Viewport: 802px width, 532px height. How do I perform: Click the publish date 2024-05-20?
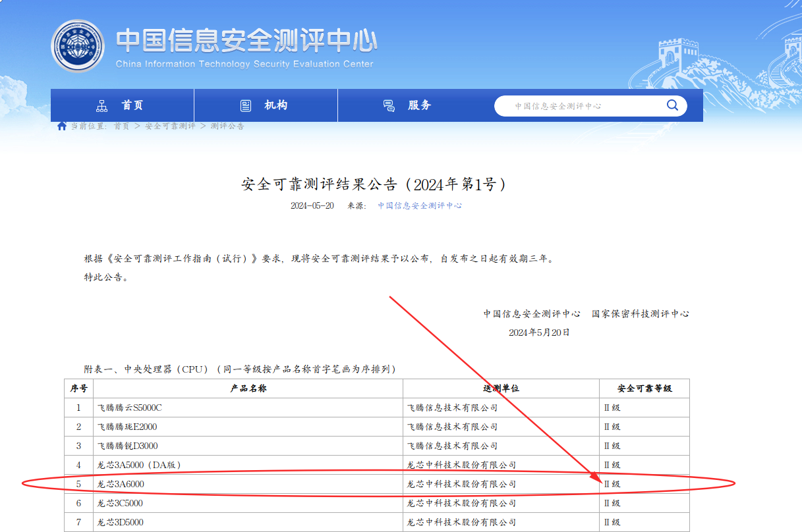(312, 205)
